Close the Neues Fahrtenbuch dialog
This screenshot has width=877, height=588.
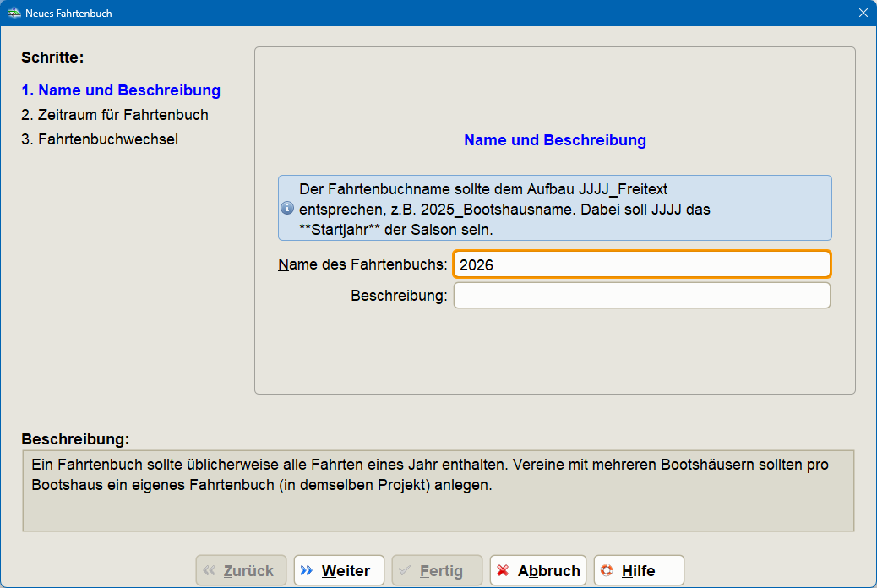863,13
